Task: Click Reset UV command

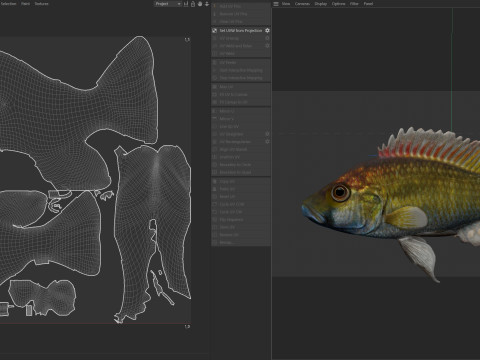Action: [x=241, y=197]
